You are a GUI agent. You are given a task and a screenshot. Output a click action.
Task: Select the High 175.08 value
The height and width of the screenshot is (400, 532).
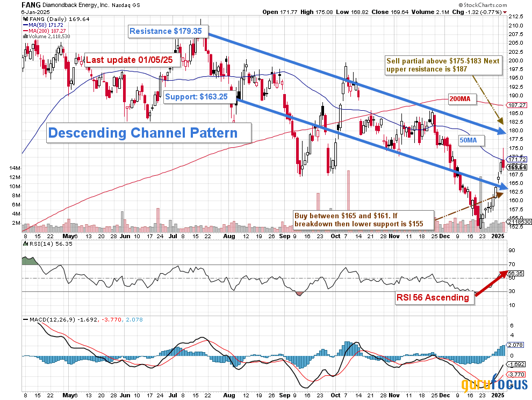317,12
